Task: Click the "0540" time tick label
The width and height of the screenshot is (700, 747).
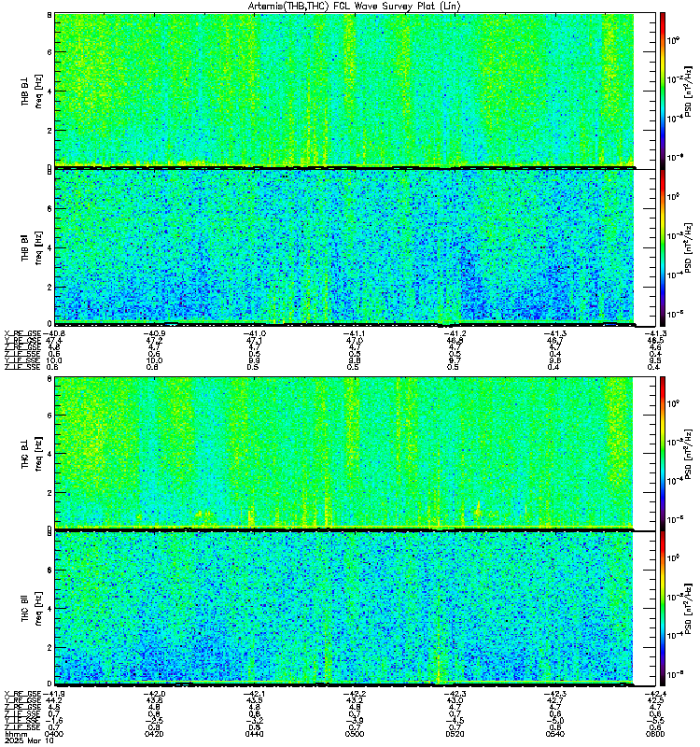Action: coord(555,734)
